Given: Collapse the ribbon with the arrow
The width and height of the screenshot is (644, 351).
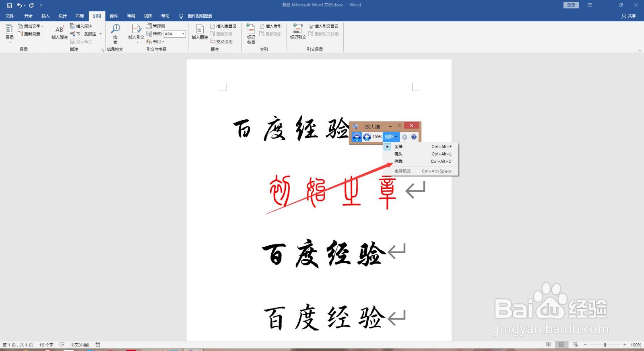Looking at the screenshot, I should pyautogui.click(x=640, y=51).
